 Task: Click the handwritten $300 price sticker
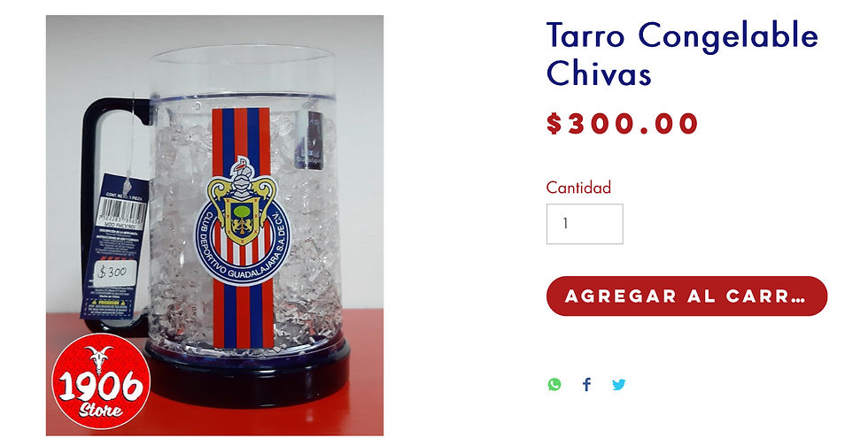[114, 273]
